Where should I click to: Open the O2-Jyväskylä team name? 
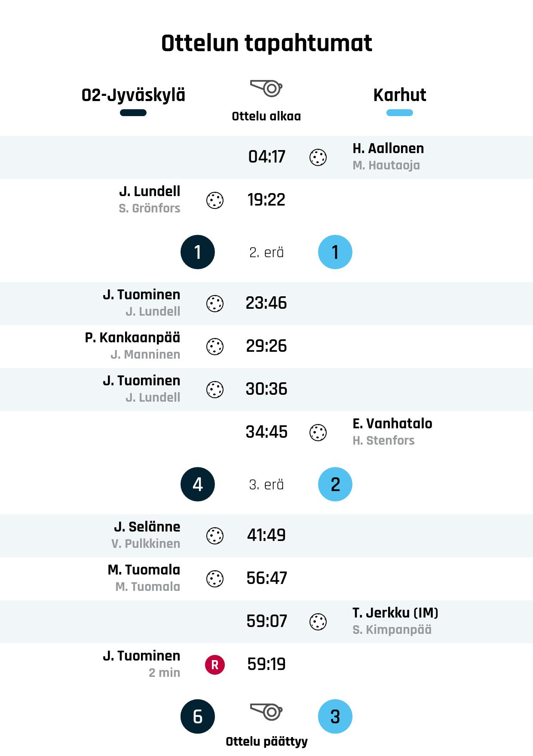[x=133, y=95]
